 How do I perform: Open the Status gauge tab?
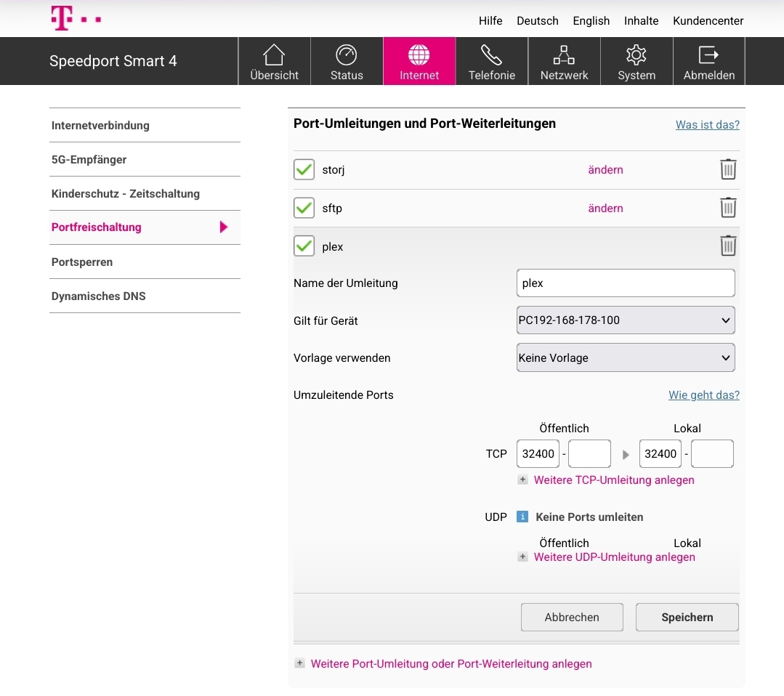(347, 61)
